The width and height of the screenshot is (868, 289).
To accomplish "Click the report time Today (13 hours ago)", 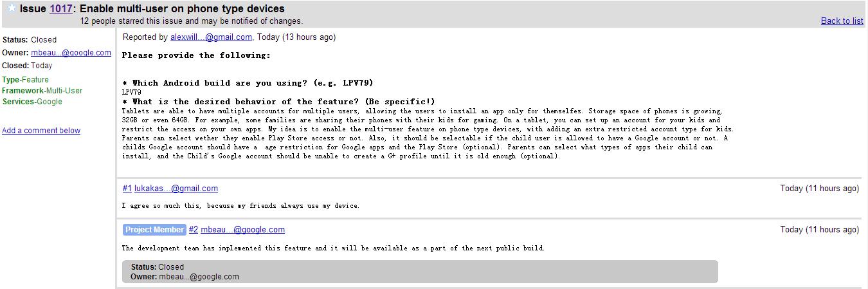I will (296, 37).
